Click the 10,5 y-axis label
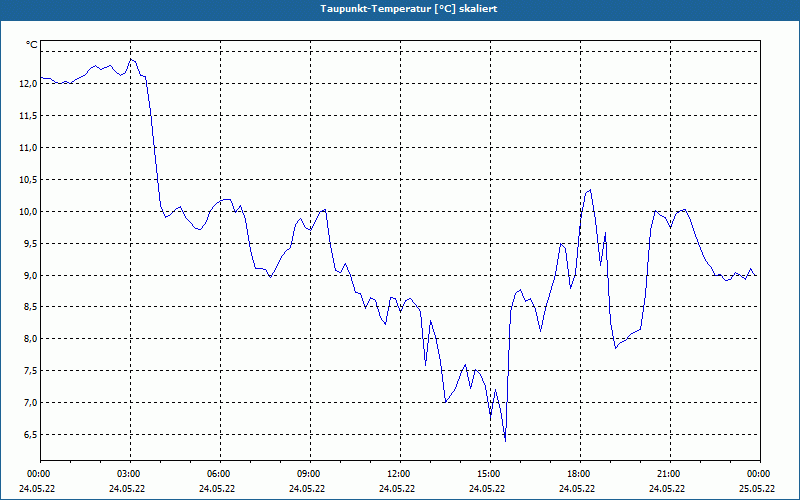Viewport: 800px width, 500px height. coord(28,180)
